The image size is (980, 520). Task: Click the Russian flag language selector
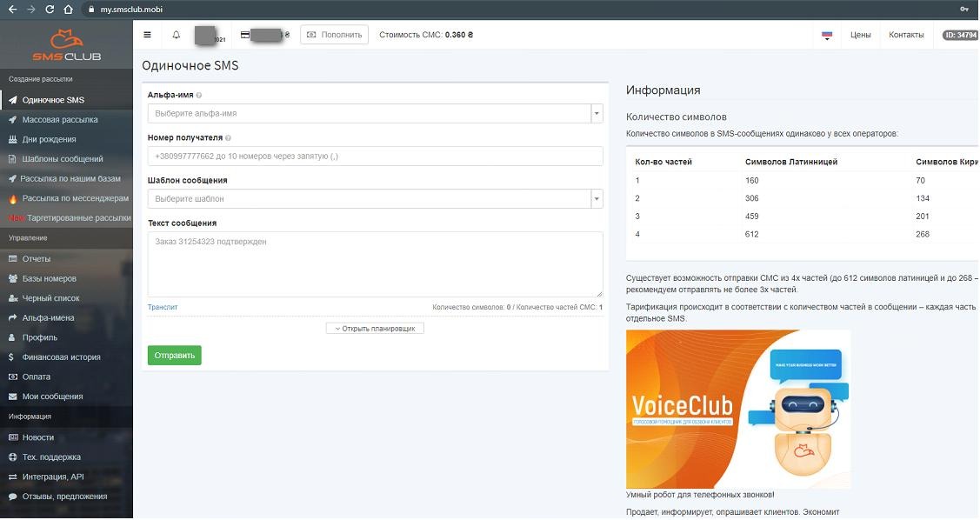[x=827, y=36]
